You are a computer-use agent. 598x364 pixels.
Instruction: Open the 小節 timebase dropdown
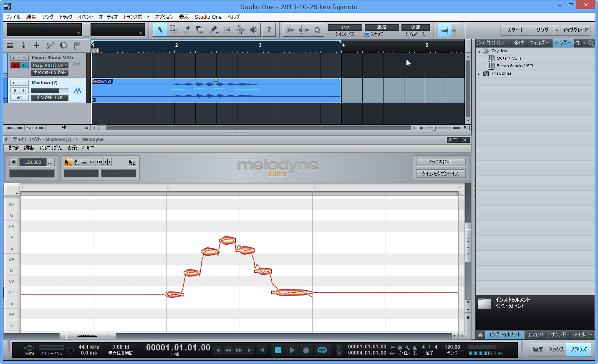416,28
